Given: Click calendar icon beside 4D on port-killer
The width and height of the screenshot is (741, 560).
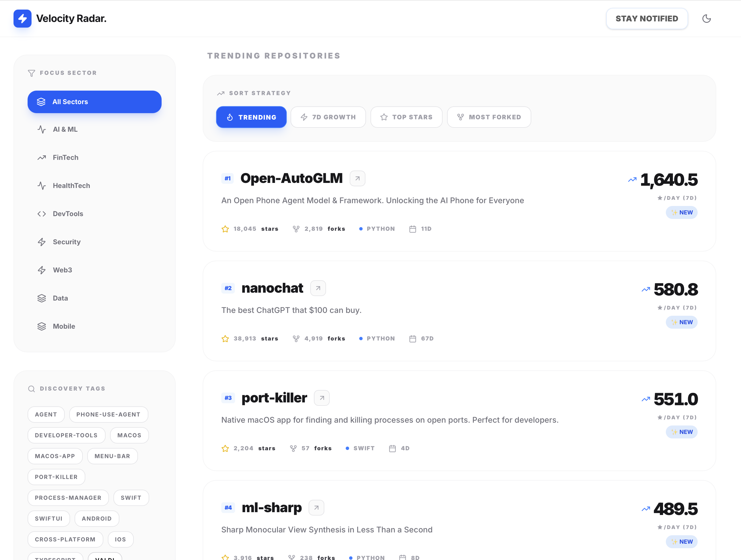Looking at the screenshot, I should click(x=392, y=449).
